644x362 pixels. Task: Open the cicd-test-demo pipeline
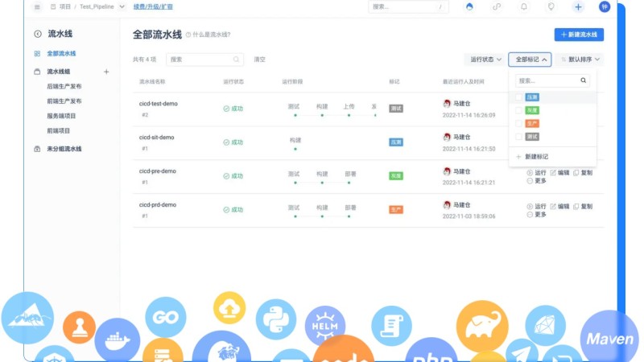158,104
